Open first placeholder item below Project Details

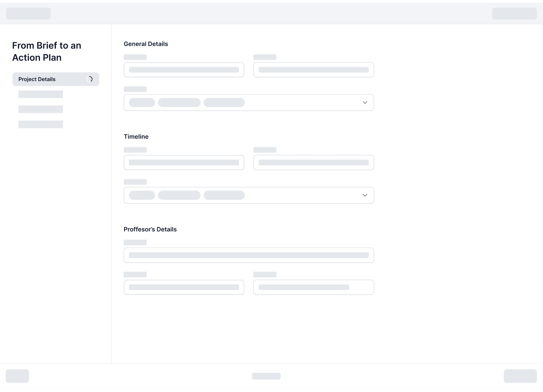point(41,94)
